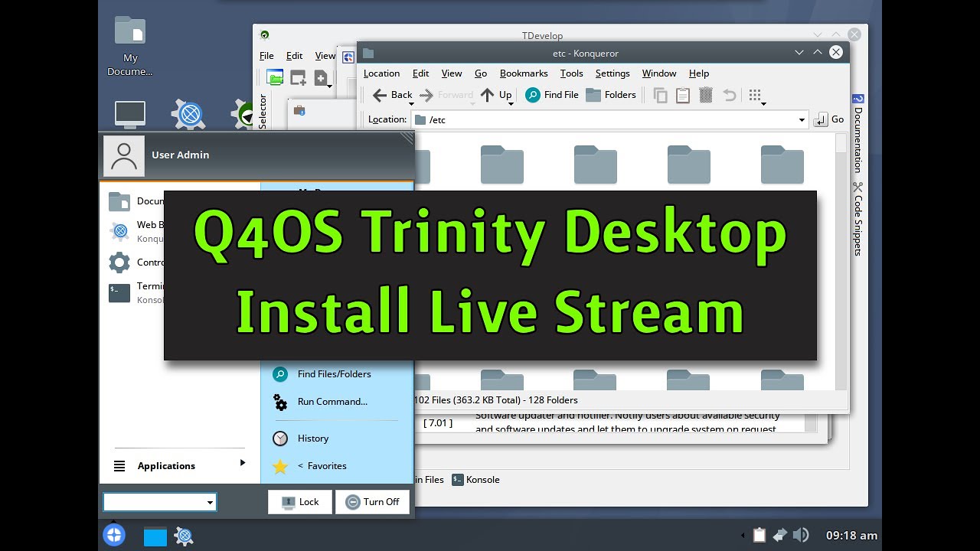
Task: Click the Q4OS start button in taskbar
Action: point(114,535)
